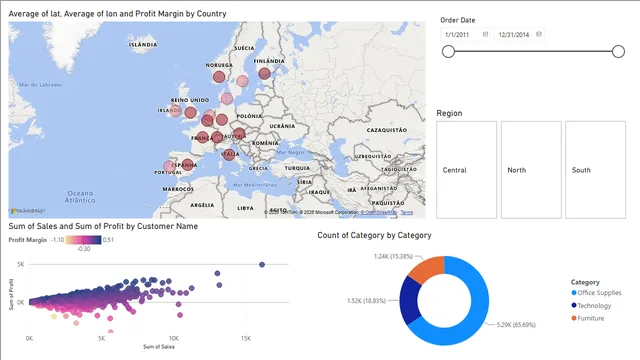Open calendar picker beside 12/31/2014 date
The width and height of the screenshot is (640, 360).
(539, 34)
